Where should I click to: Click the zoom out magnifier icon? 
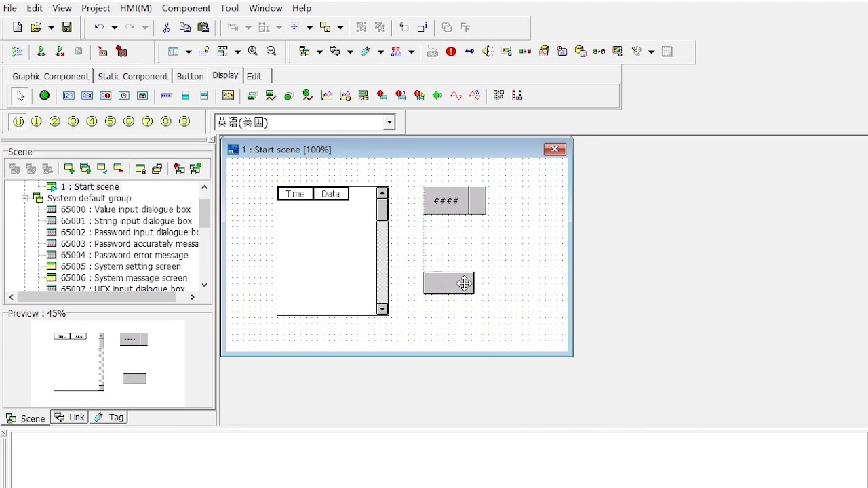coord(271,52)
